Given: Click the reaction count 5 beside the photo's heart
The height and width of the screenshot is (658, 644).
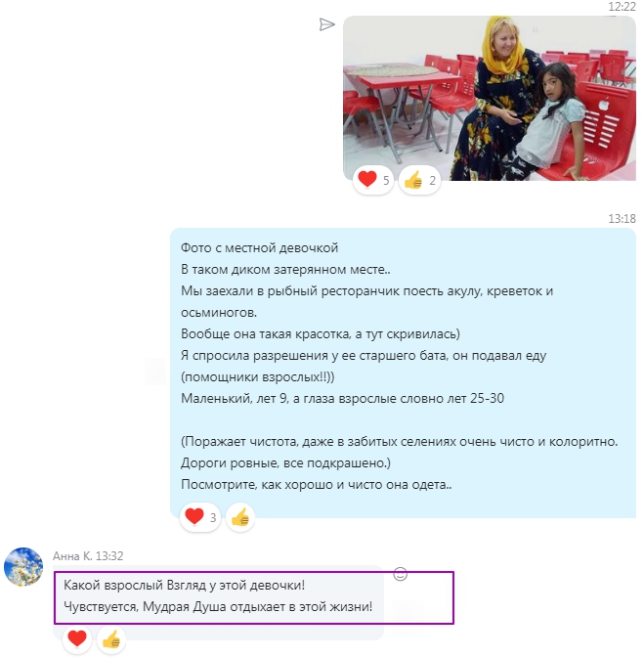Looking at the screenshot, I should 386,181.
